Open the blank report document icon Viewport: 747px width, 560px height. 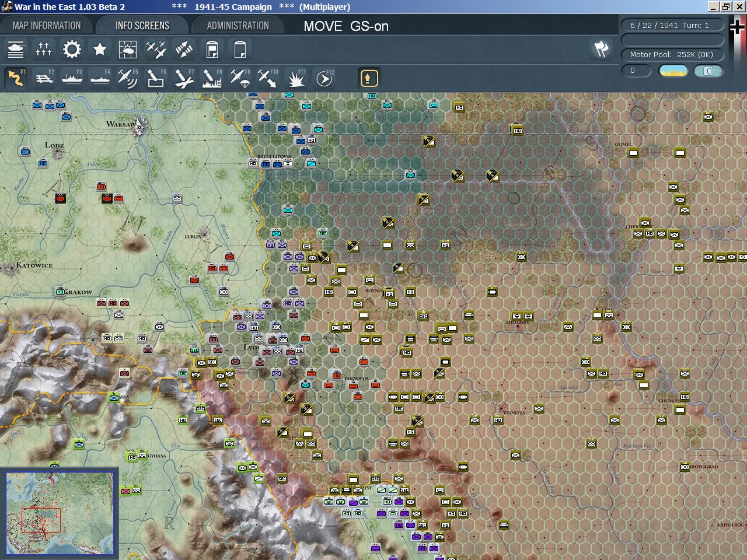240,50
